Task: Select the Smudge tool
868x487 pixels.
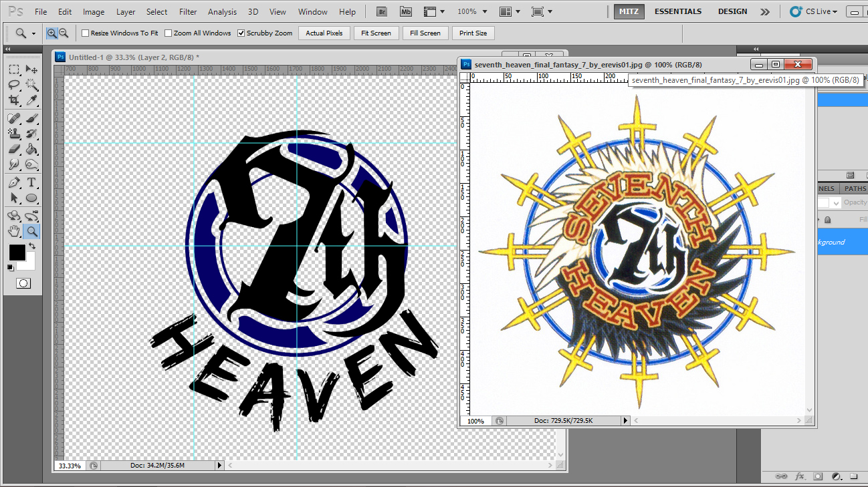Action: click(x=14, y=164)
